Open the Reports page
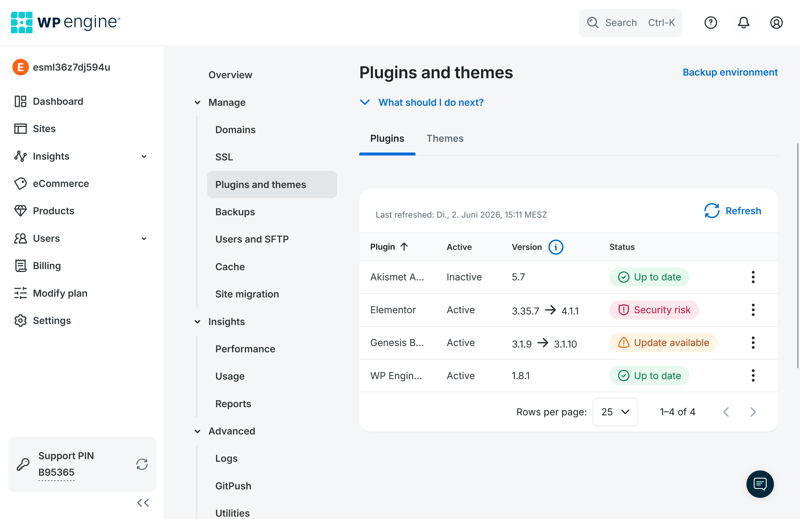Screen dimensions: 800x519 point(233,404)
